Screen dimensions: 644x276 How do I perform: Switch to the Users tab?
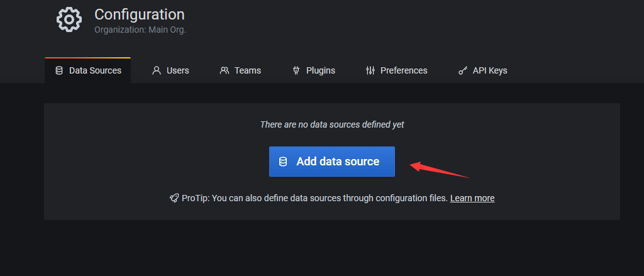[177, 70]
